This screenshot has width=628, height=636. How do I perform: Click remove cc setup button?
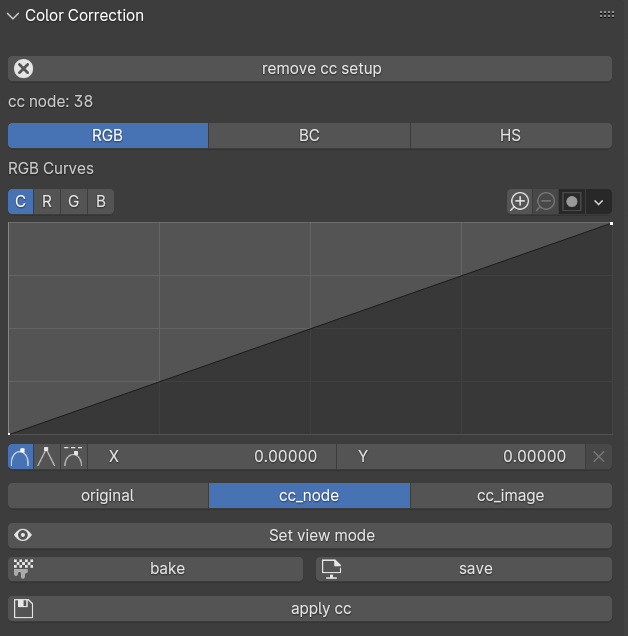(310, 69)
